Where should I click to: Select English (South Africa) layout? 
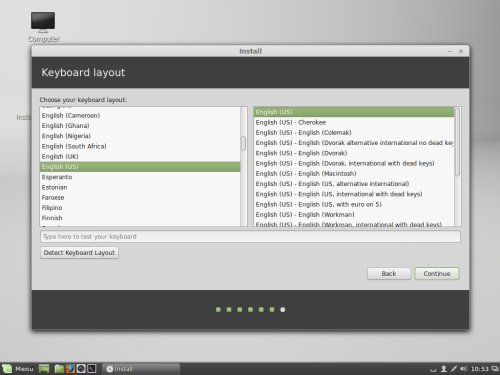coord(140,146)
